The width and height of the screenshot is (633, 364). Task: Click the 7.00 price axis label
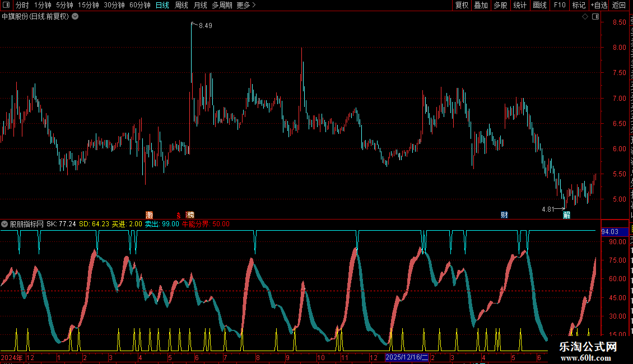[x=620, y=98]
